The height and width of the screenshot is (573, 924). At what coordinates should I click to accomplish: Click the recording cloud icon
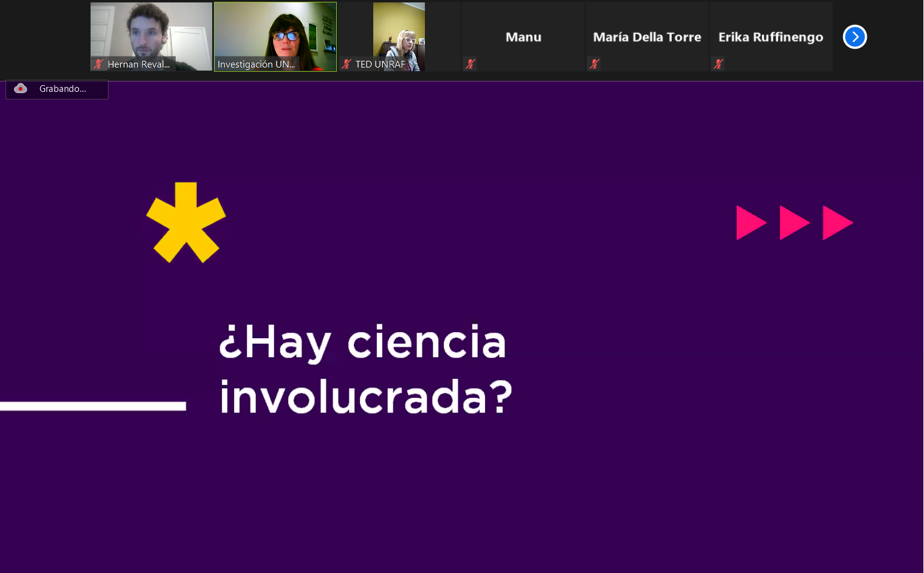click(21, 89)
